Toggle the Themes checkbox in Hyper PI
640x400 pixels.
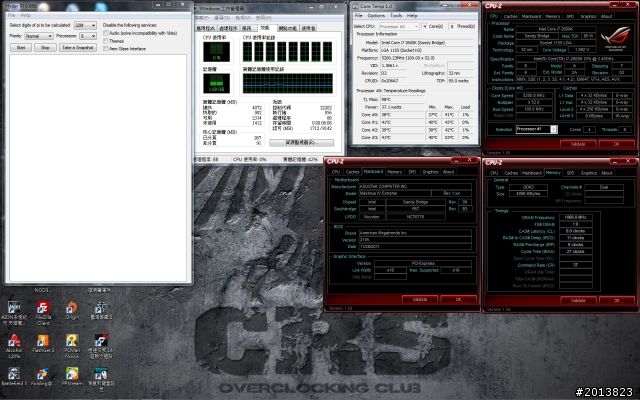point(106,41)
